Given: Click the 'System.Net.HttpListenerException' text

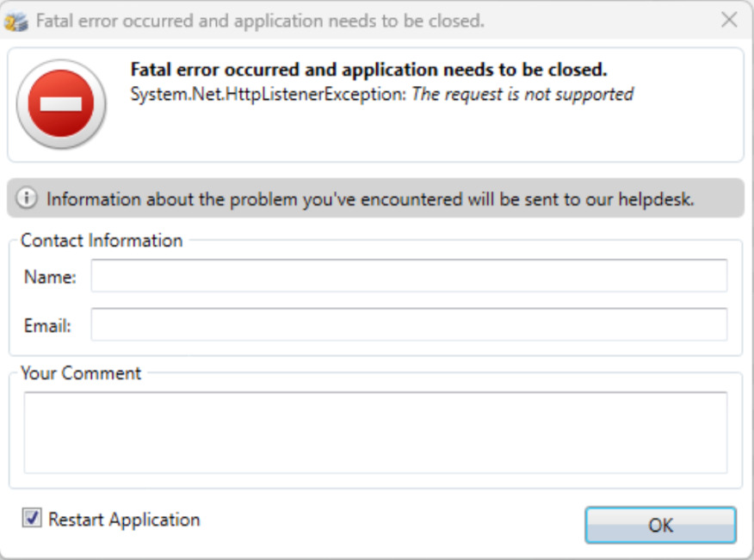Looking at the screenshot, I should (268, 94).
